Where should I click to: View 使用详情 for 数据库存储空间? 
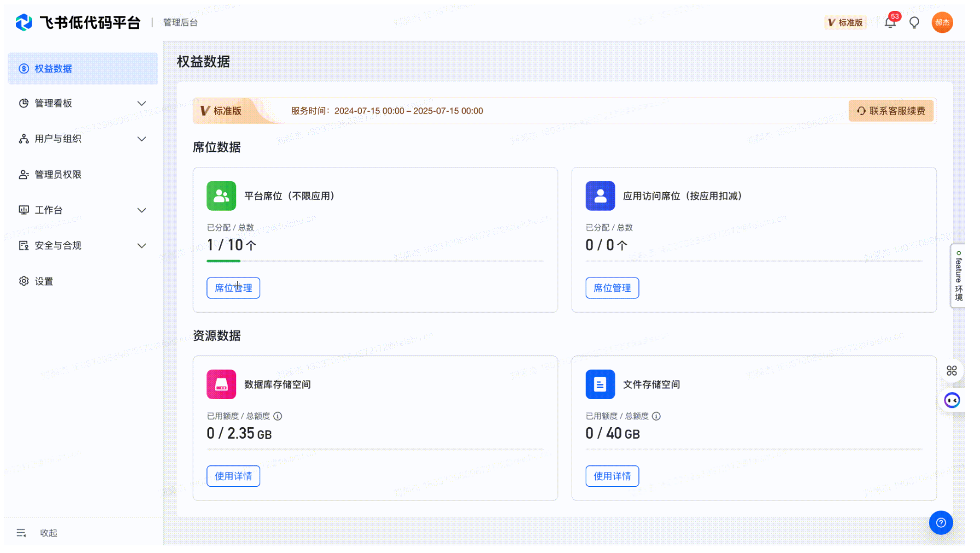233,476
